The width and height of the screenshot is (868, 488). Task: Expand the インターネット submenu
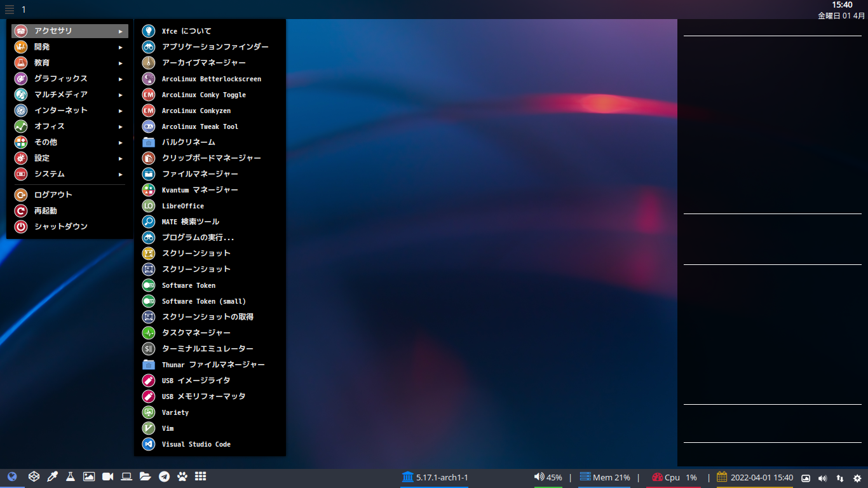pyautogui.click(x=70, y=110)
